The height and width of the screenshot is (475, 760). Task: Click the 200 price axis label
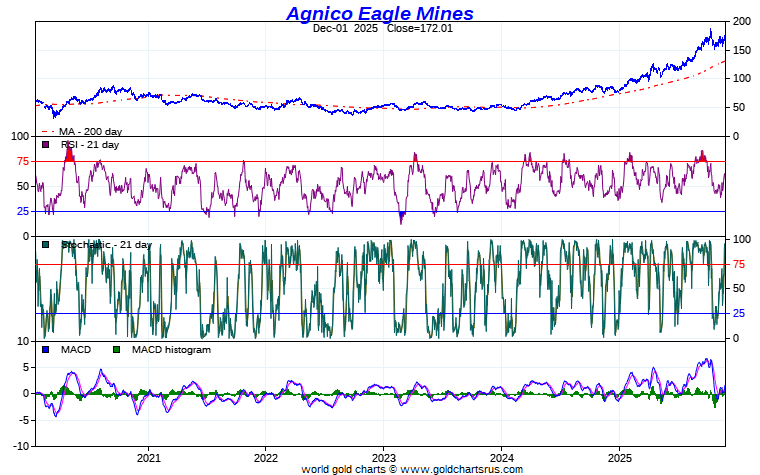coord(742,21)
